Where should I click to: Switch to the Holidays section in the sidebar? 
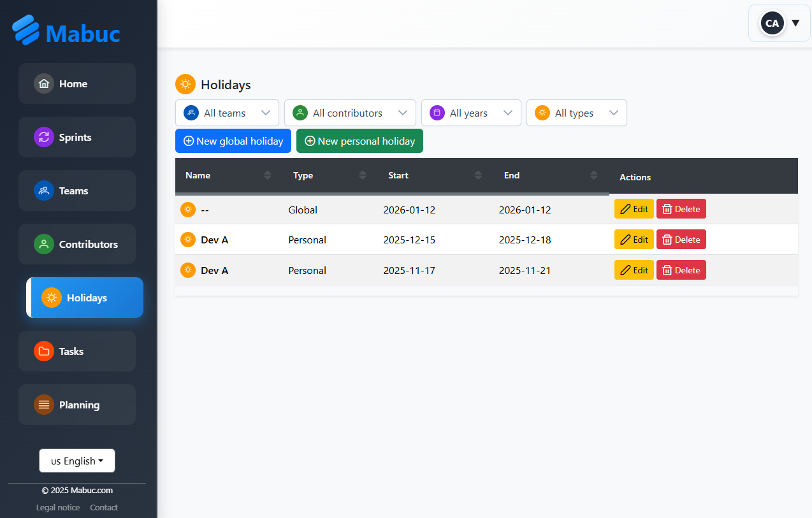pyautogui.click(x=88, y=298)
